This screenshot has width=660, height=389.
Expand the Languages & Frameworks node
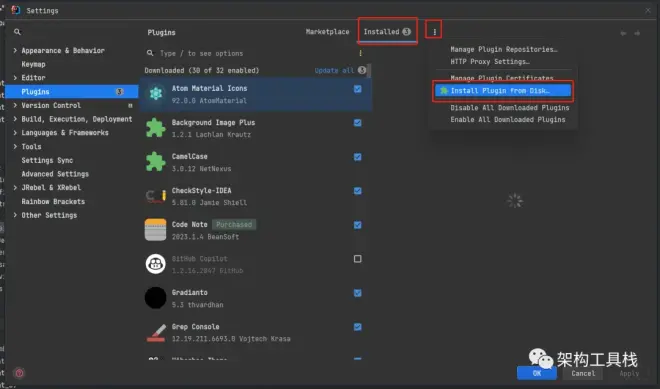tap(15, 133)
